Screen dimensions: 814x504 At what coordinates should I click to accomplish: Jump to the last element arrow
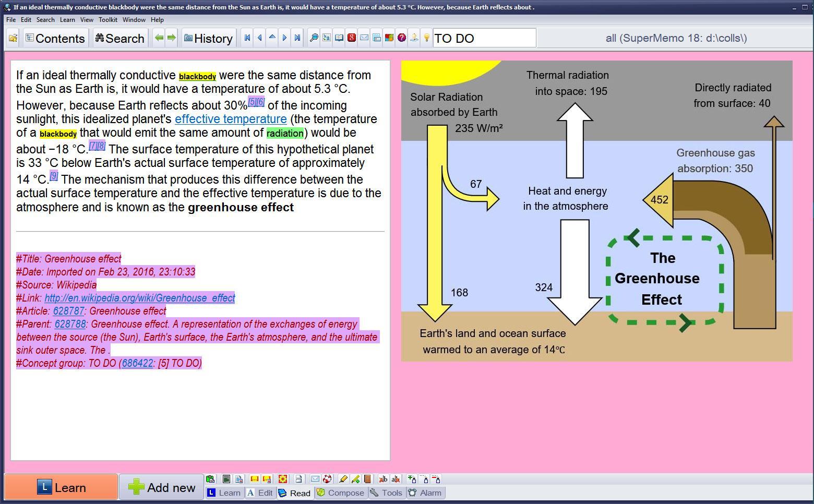[x=297, y=38]
